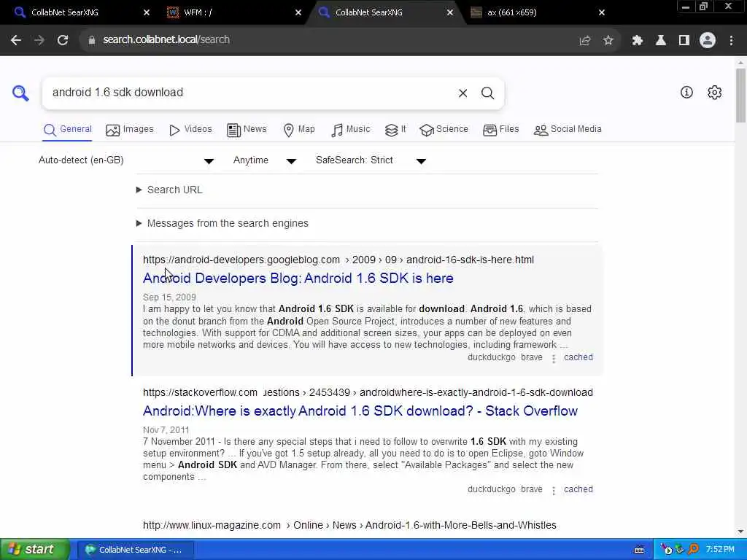Viewport: 747px width, 560px height.
Task: Click the site lock icon
Action: (91, 40)
